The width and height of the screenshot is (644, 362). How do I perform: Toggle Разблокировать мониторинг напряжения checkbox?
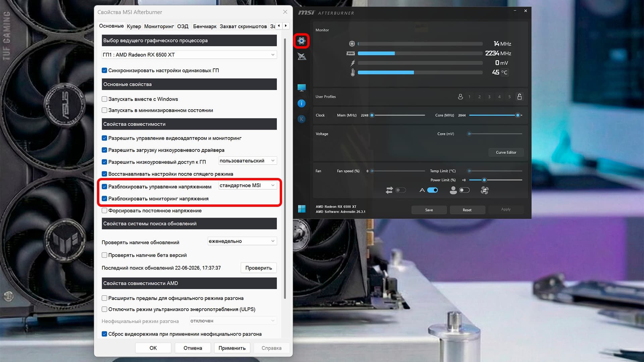tap(104, 198)
